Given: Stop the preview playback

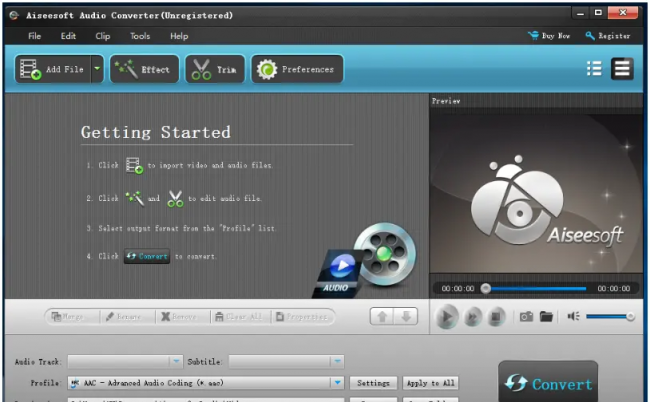Looking at the screenshot, I should pos(496,317).
